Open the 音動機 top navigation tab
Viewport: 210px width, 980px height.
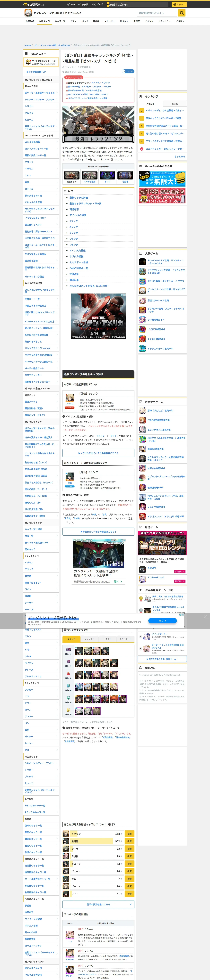coord(96,21)
